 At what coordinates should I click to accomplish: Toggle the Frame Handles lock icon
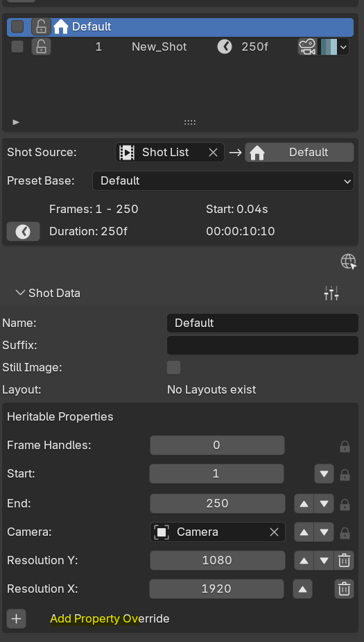[x=345, y=446]
